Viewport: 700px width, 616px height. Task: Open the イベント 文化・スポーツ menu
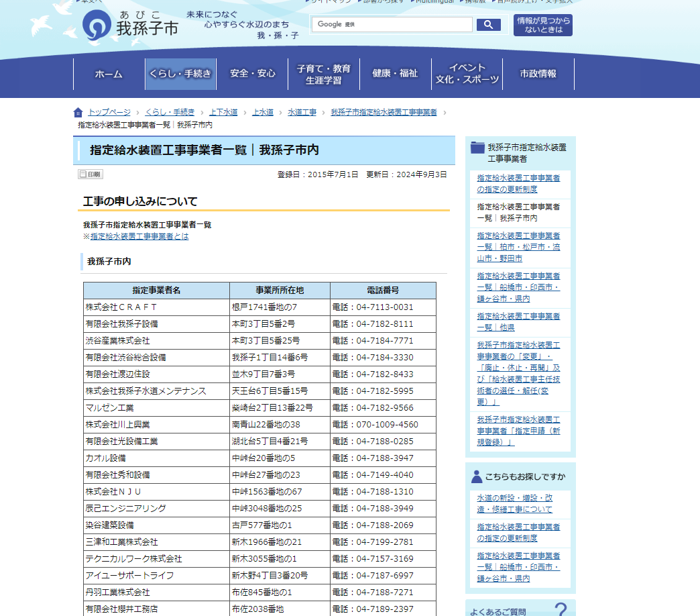click(467, 74)
